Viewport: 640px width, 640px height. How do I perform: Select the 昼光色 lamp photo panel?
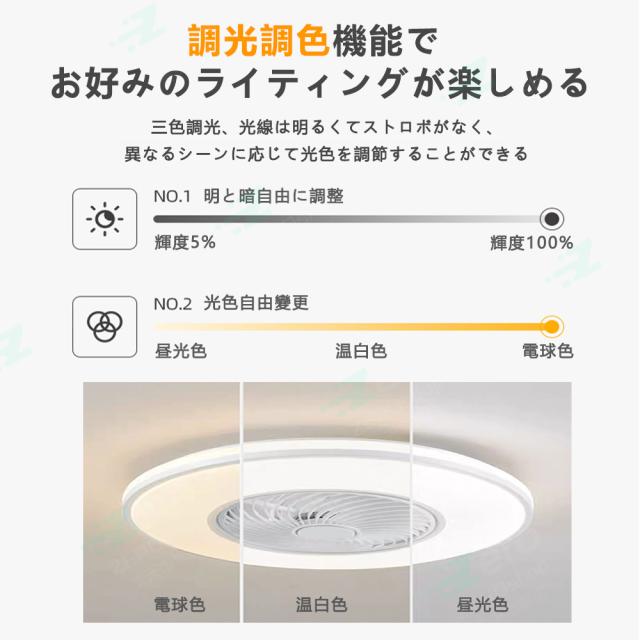pos(492,502)
